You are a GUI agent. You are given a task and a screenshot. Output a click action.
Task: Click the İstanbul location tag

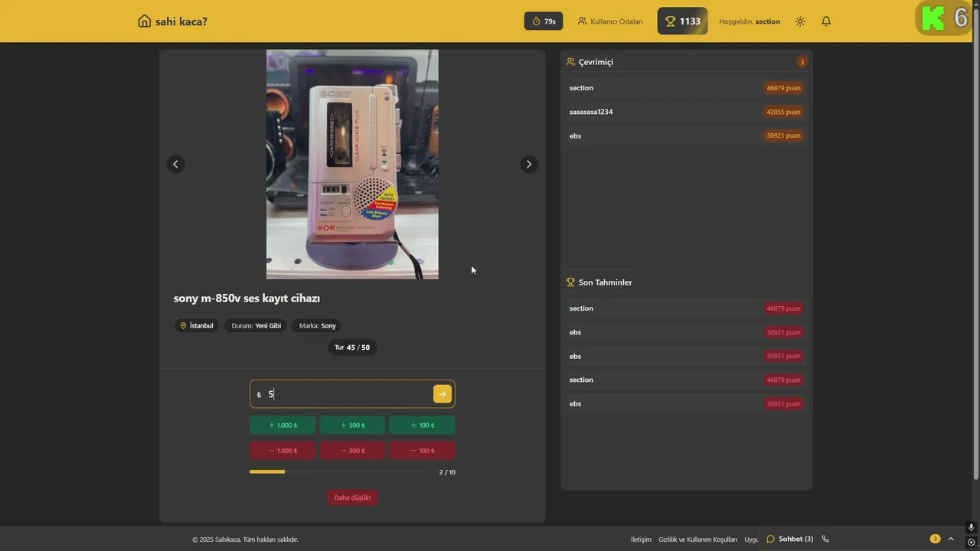(x=196, y=325)
